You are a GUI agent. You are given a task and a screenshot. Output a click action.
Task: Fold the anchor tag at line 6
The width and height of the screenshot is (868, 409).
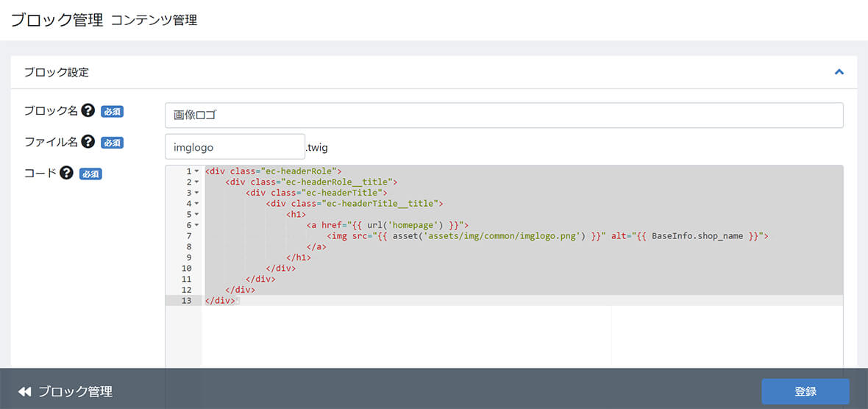tap(197, 225)
